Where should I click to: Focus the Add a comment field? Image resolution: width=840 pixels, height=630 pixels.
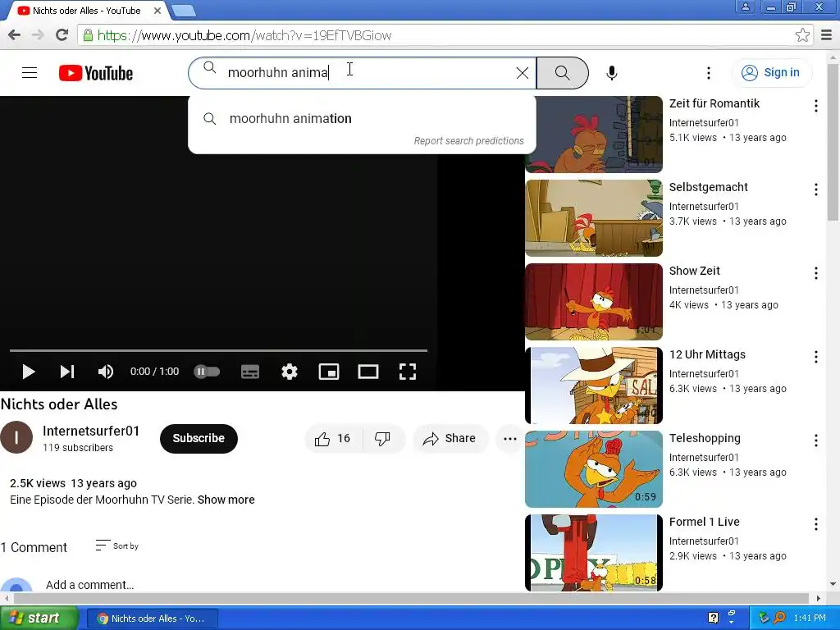(x=89, y=584)
